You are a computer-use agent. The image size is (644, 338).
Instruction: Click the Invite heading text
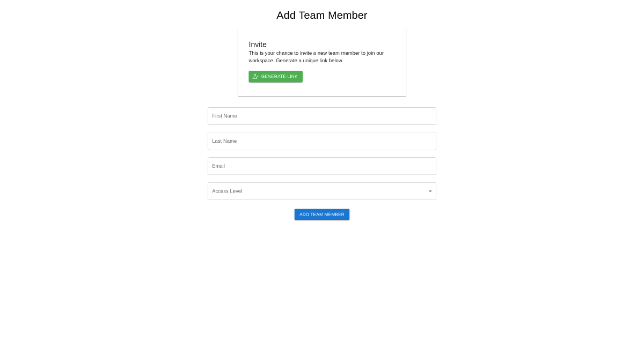(x=258, y=45)
